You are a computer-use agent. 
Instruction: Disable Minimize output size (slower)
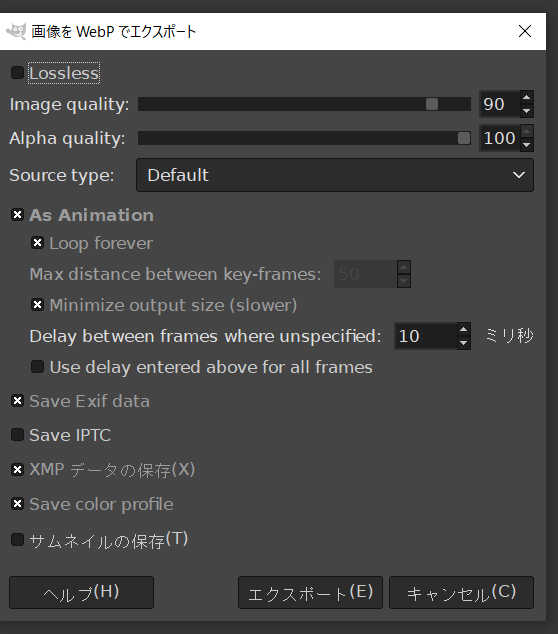tap(38, 304)
